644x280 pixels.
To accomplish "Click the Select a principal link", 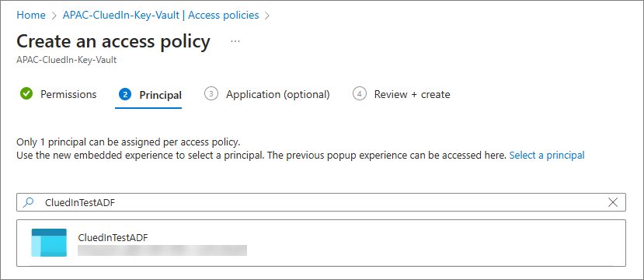I will point(547,155).
